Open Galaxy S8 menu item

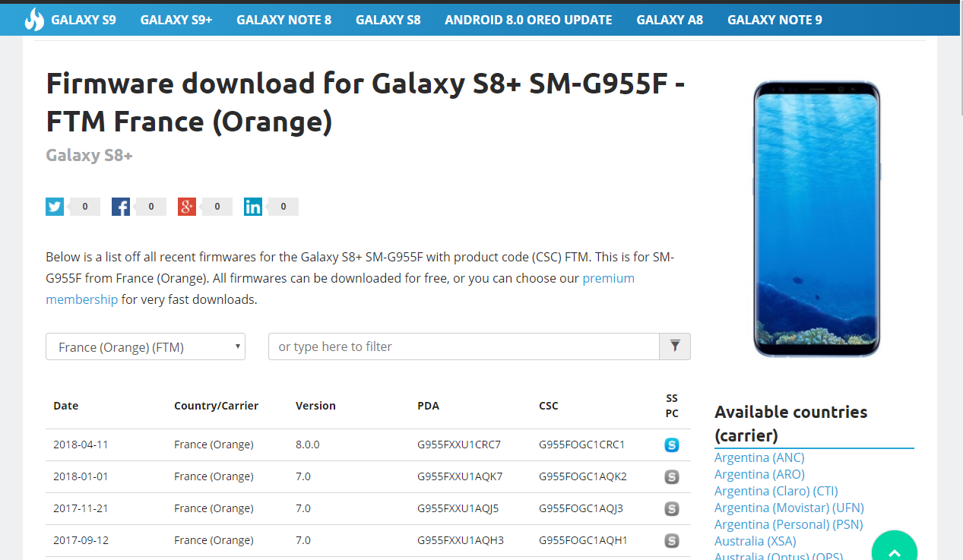click(388, 20)
